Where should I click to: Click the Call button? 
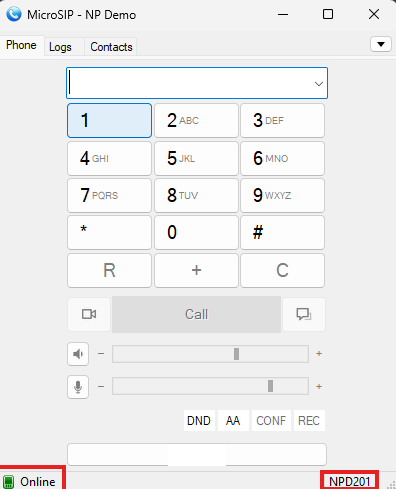click(x=196, y=314)
